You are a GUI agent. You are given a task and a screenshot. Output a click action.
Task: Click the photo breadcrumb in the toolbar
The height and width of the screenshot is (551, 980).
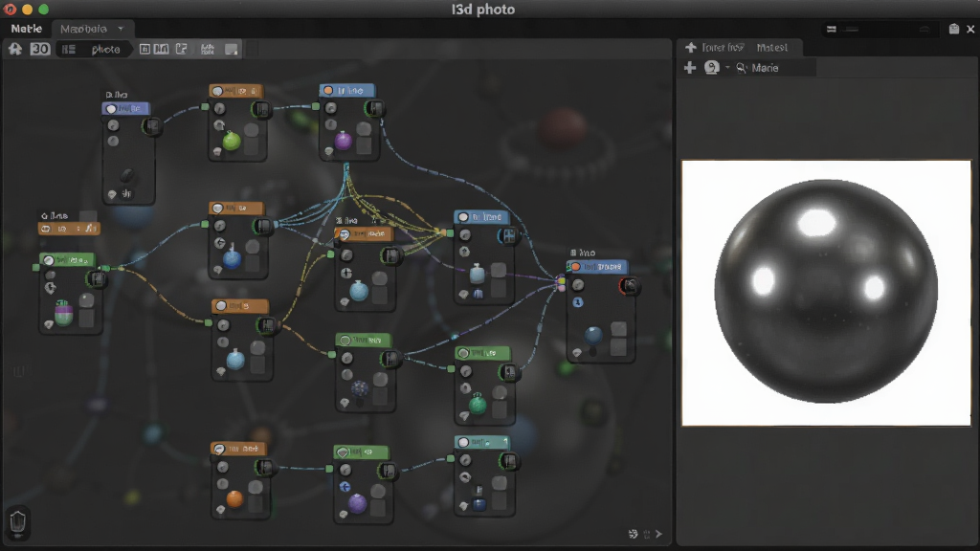(105, 50)
